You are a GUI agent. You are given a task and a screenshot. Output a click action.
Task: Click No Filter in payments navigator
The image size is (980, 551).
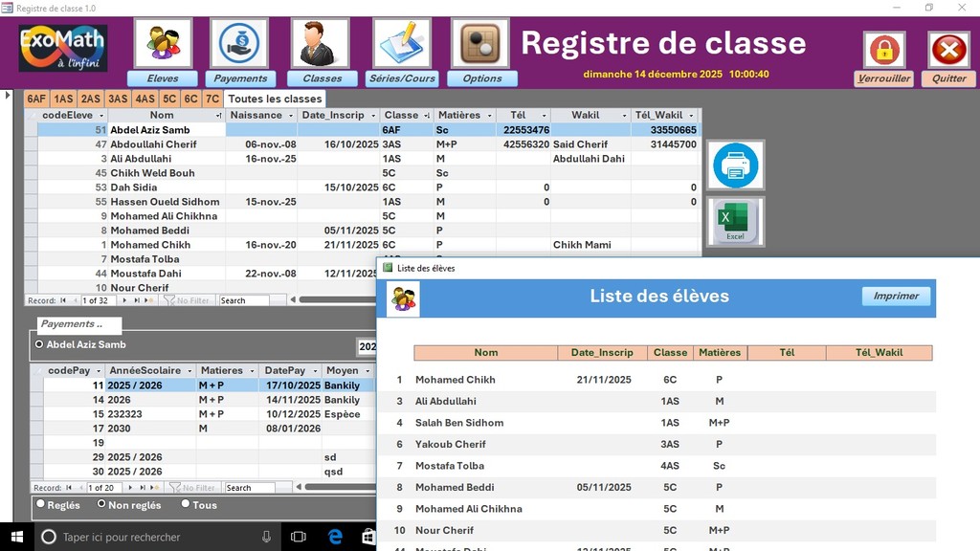click(x=192, y=488)
